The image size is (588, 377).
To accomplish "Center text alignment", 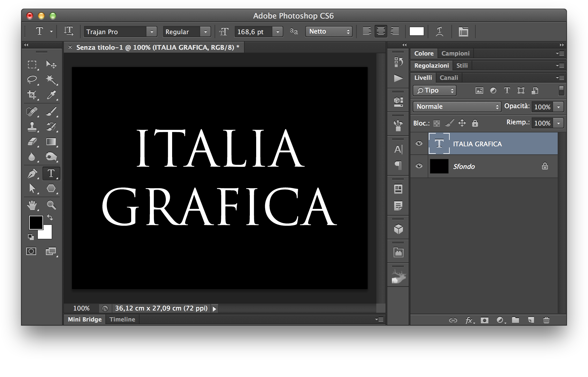I will 381,31.
